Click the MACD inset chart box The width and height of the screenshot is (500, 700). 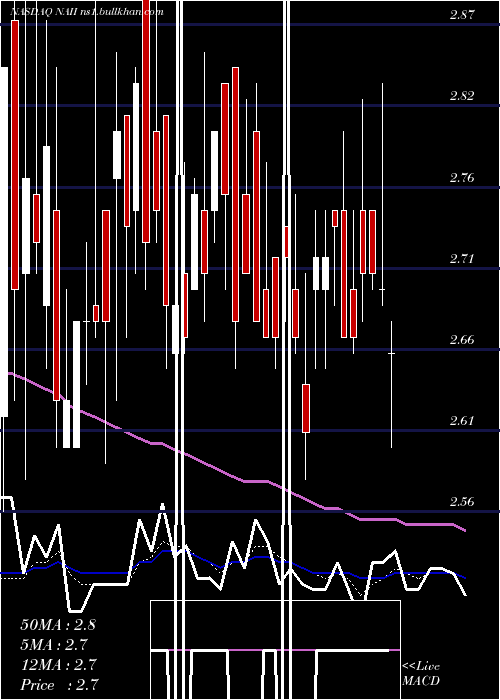coord(275,650)
